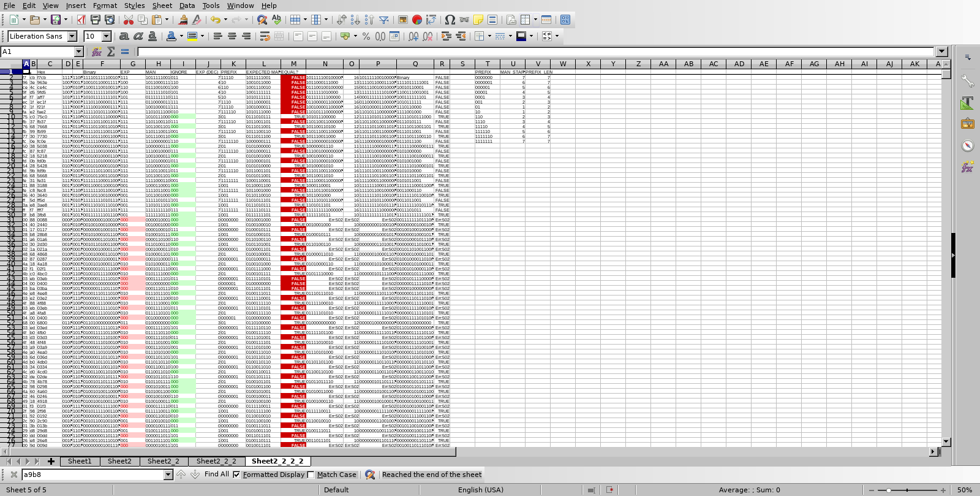Adjust the zoom slider handle
This screenshot has height=496, width=980.
coord(889,490)
